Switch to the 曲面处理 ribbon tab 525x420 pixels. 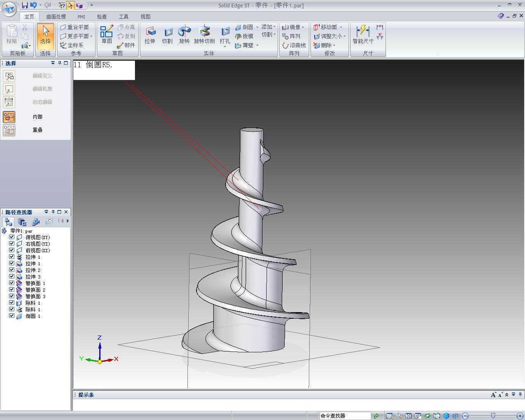(x=56, y=17)
